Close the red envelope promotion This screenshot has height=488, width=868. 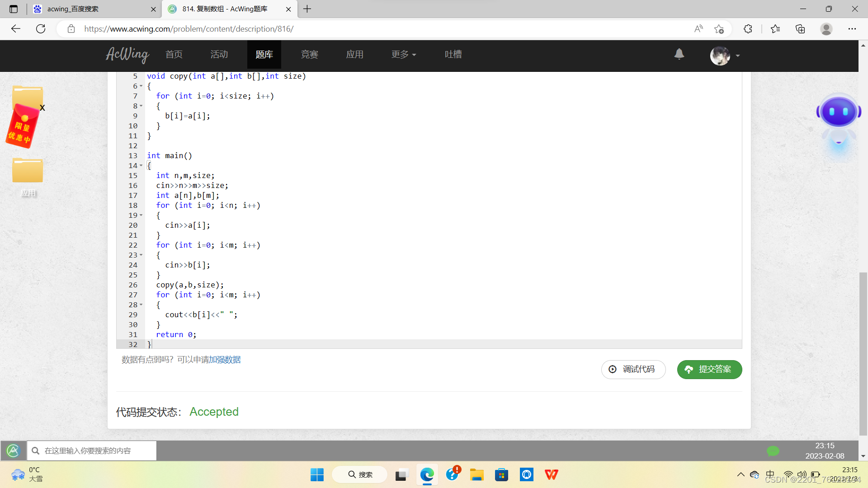[42, 108]
